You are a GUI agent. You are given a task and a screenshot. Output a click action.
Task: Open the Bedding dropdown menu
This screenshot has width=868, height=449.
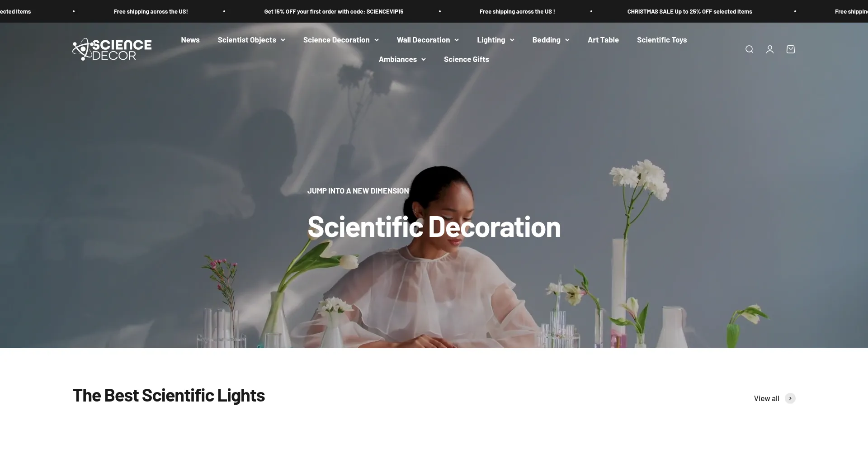coord(551,40)
